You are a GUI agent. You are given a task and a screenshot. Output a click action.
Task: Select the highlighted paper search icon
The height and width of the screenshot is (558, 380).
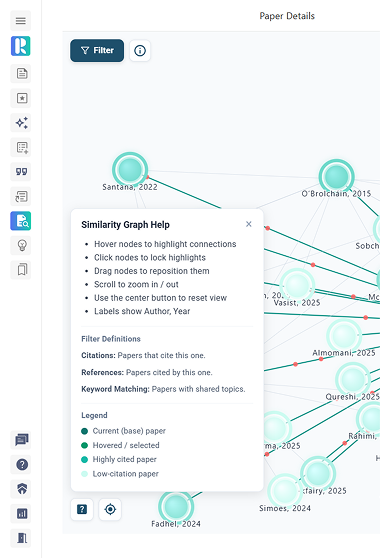click(21, 221)
